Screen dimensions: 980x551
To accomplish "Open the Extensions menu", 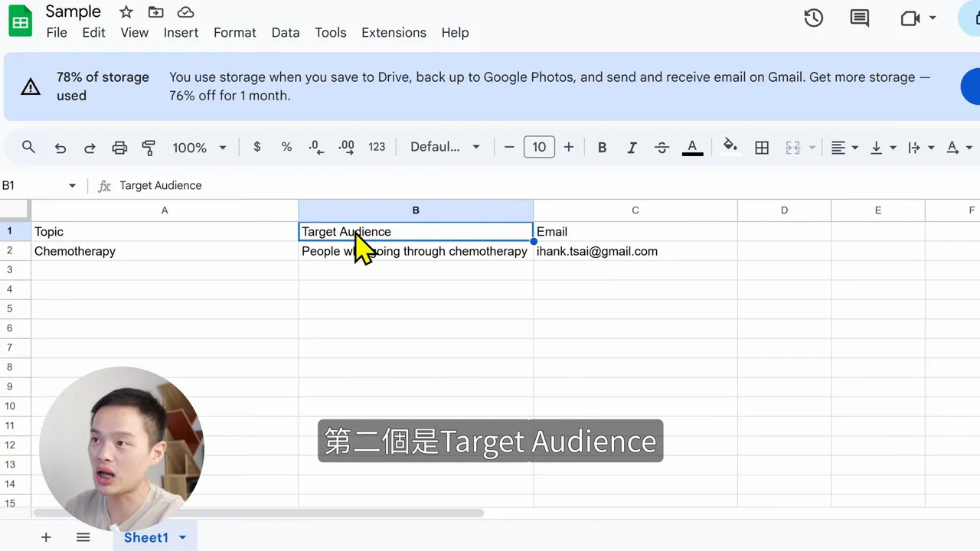I will (394, 32).
